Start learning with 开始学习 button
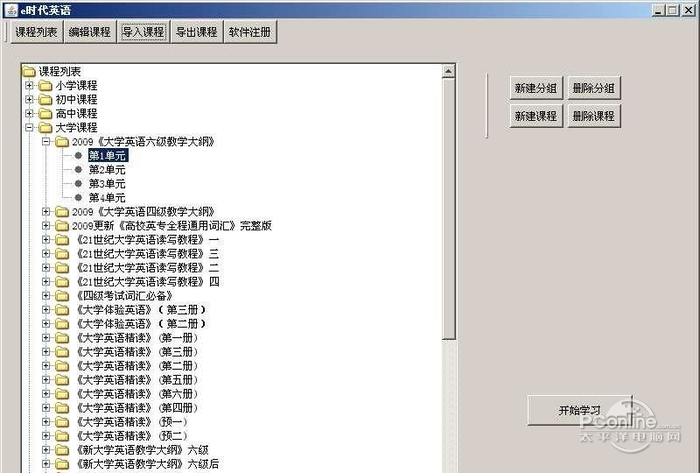Viewport: 700px width, 473px height. click(x=580, y=410)
